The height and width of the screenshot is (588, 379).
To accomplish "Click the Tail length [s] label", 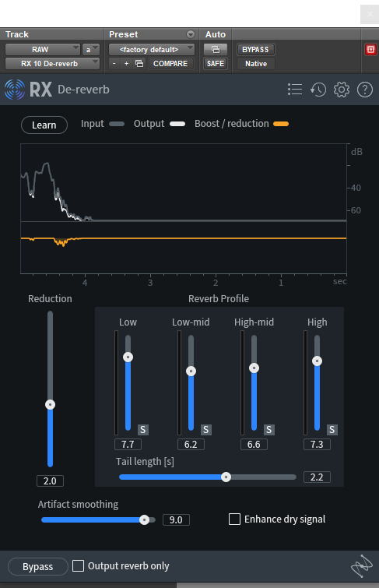I will click(x=145, y=462).
